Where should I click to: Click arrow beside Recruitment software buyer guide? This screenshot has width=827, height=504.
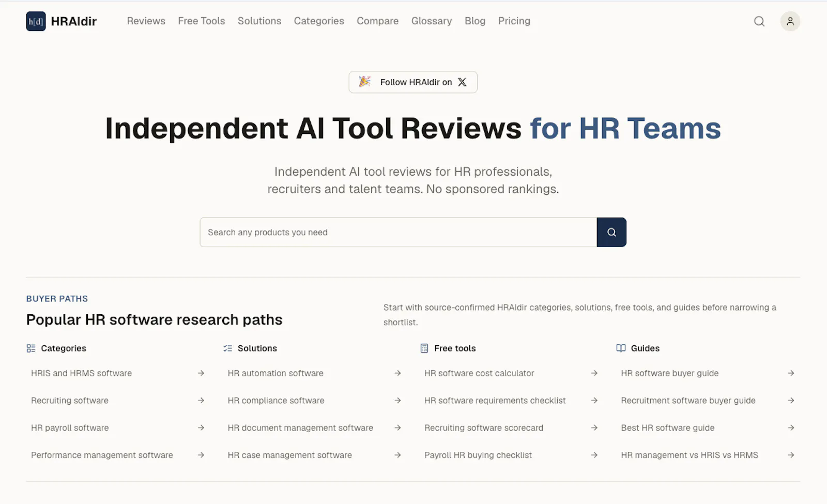(x=791, y=401)
